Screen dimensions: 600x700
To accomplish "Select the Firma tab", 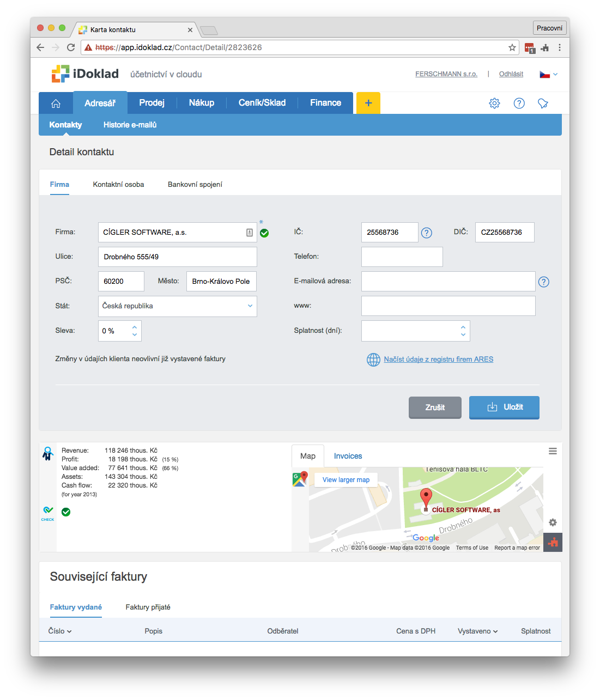I will 59,185.
